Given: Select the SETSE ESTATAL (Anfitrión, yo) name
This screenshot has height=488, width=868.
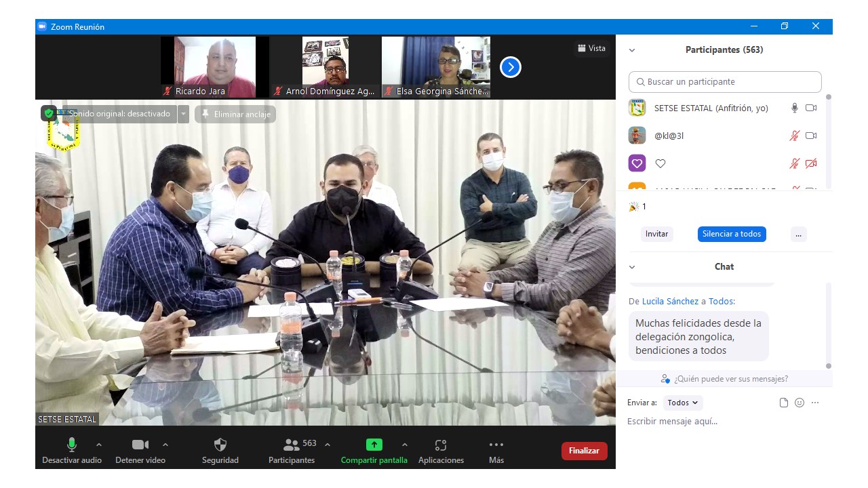Looking at the screenshot, I should pyautogui.click(x=711, y=108).
